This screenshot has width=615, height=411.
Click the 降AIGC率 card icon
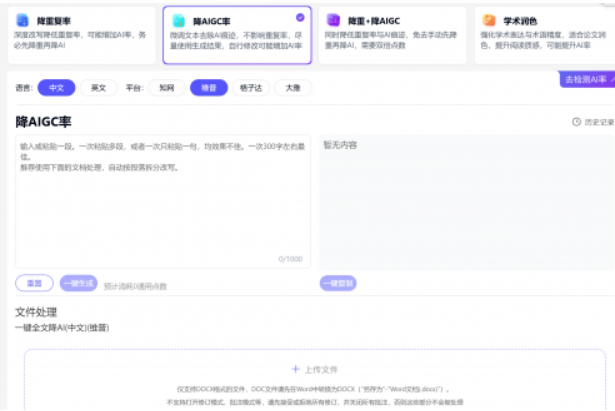pyautogui.click(x=179, y=19)
